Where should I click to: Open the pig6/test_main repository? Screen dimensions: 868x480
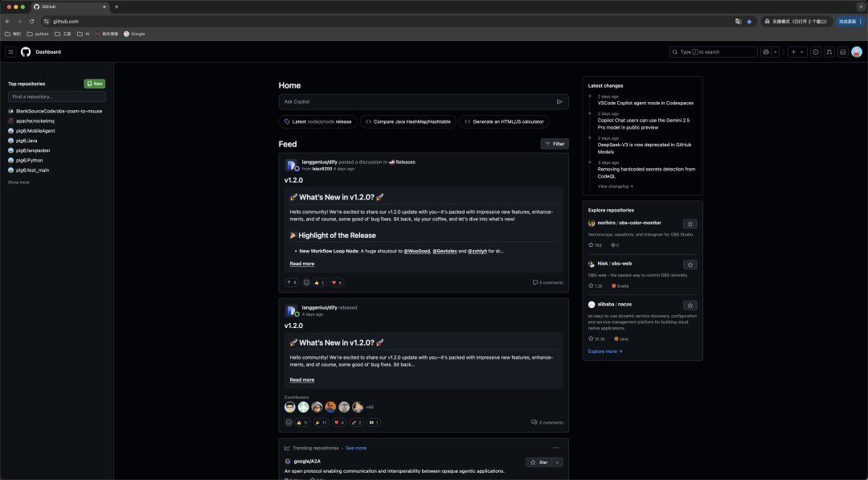pyautogui.click(x=32, y=170)
